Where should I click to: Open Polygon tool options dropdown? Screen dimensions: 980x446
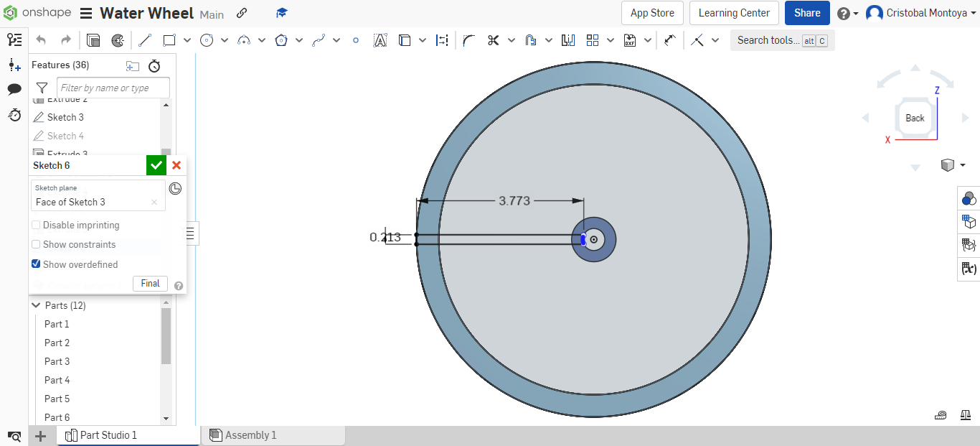[299, 40]
